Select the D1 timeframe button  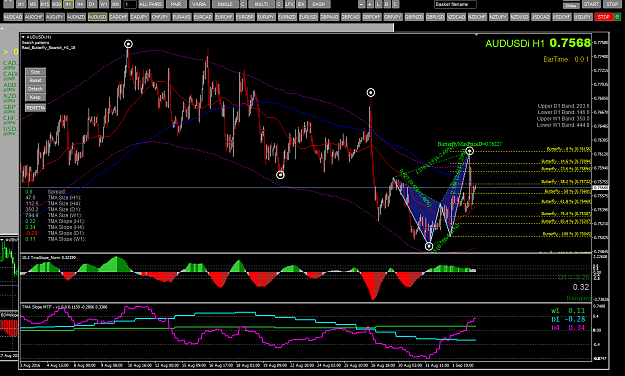92,4
